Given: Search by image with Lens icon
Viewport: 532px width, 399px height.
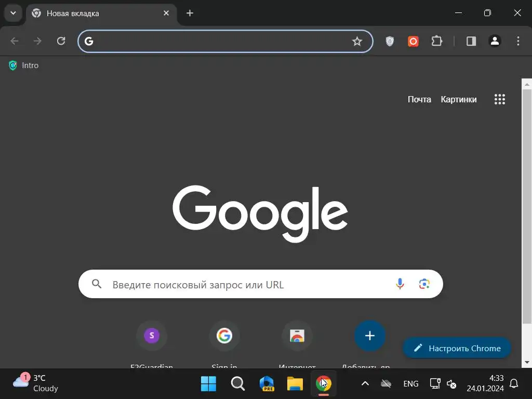Looking at the screenshot, I should [x=424, y=284].
